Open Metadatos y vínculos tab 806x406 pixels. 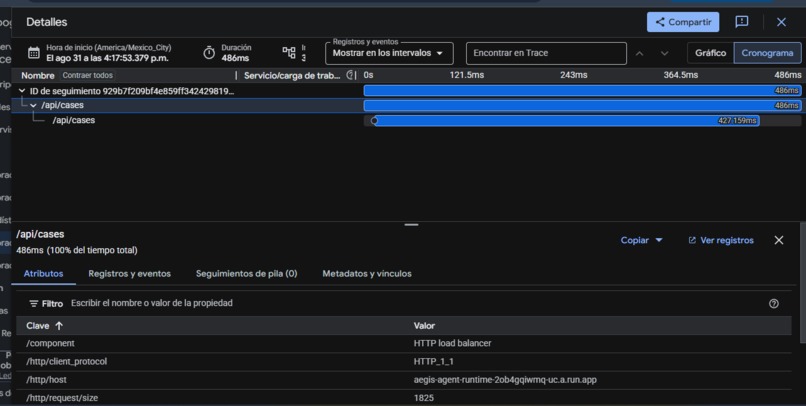(x=367, y=273)
